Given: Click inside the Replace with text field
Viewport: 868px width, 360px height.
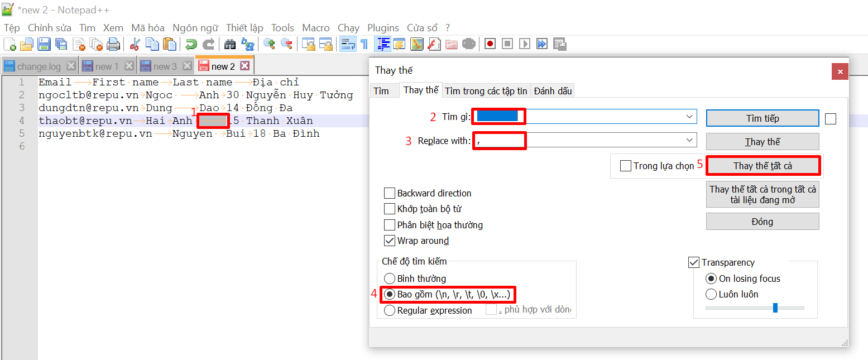Looking at the screenshot, I should [x=581, y=141].
